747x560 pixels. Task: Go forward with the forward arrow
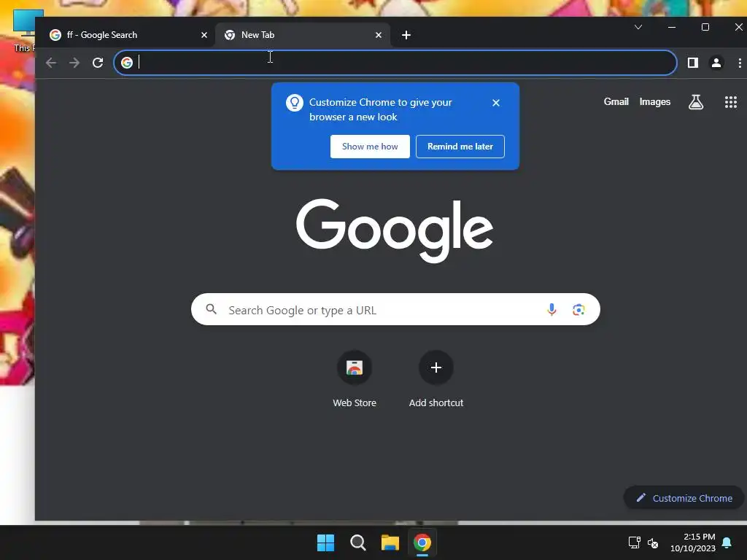tap(74, 63)
